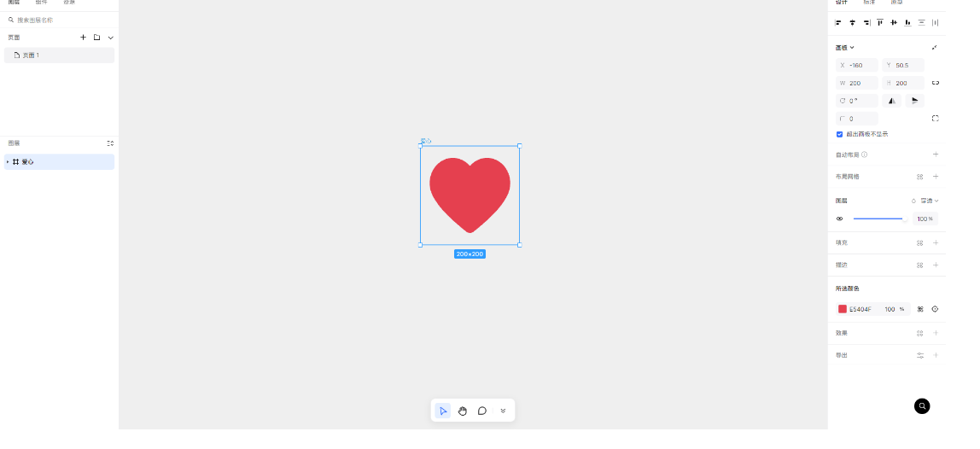Click the fit-to-content shrink icon beside 画板
Screen dimensions: 980x449
(x=935, y=48)
